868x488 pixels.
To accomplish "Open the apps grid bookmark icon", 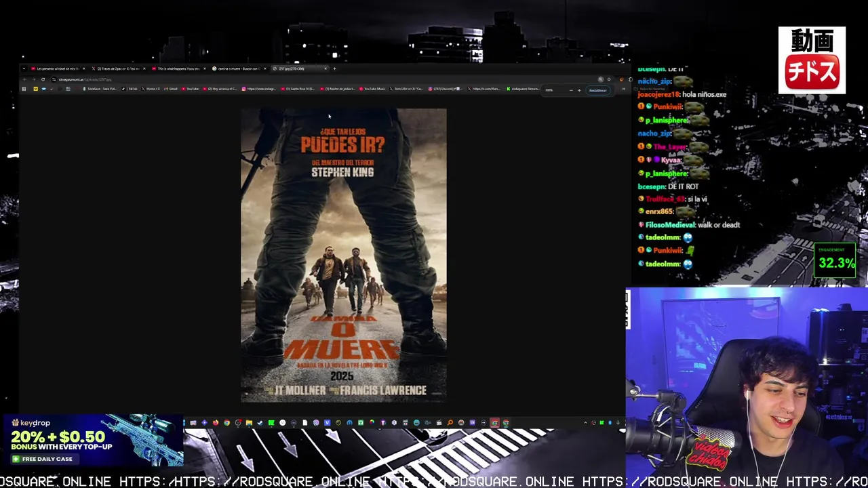I will point(24,89).
